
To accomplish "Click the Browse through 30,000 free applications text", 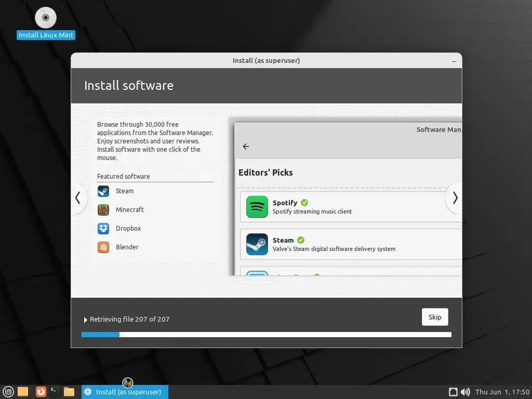I will (x=155, y=141).
